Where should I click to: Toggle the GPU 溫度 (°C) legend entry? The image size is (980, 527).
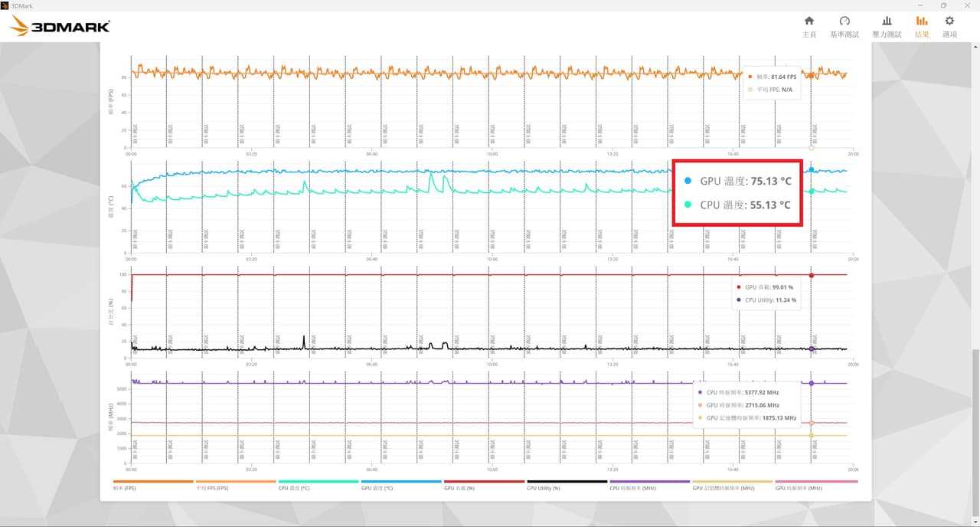point(401,485)
